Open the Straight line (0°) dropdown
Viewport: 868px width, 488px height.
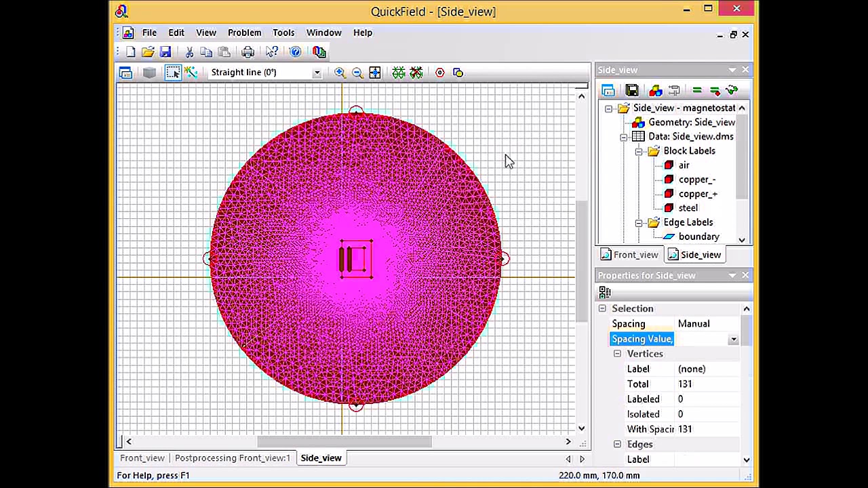tap(317, 73)
